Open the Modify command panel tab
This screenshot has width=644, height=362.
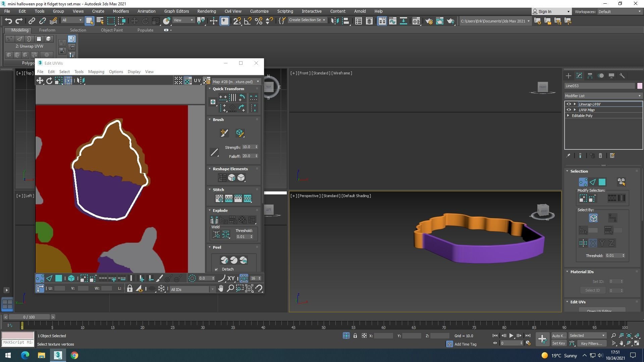[x=579, y=76]
